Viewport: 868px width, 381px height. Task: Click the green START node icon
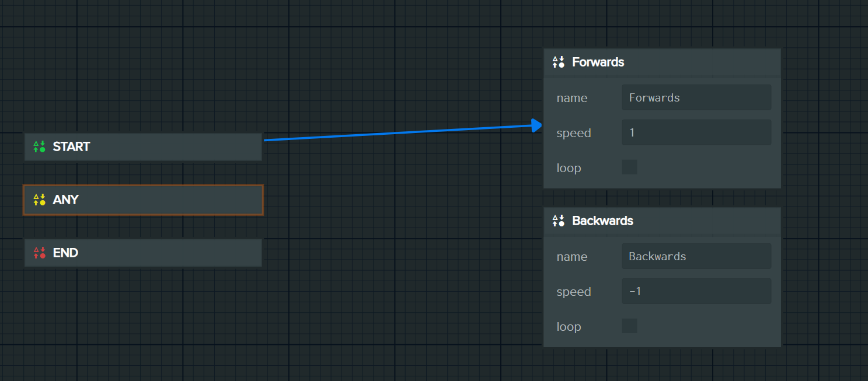click(39, 146)
